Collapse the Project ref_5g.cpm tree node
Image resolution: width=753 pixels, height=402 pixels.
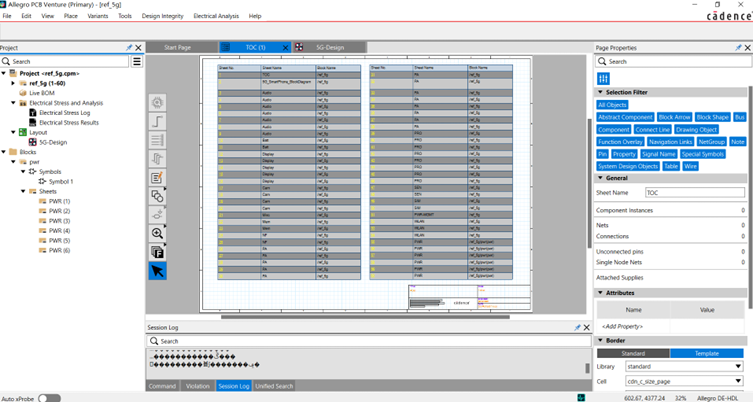(x=4, y=73)
